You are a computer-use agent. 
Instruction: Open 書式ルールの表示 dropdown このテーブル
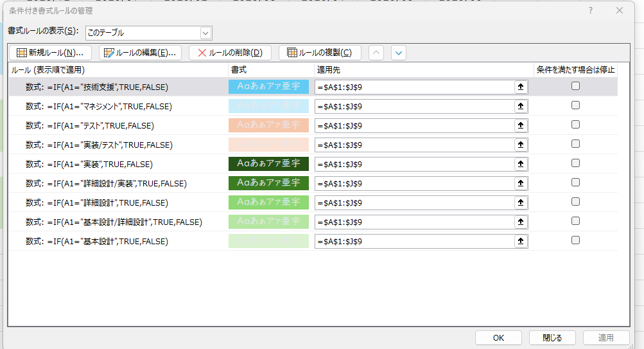149,33
